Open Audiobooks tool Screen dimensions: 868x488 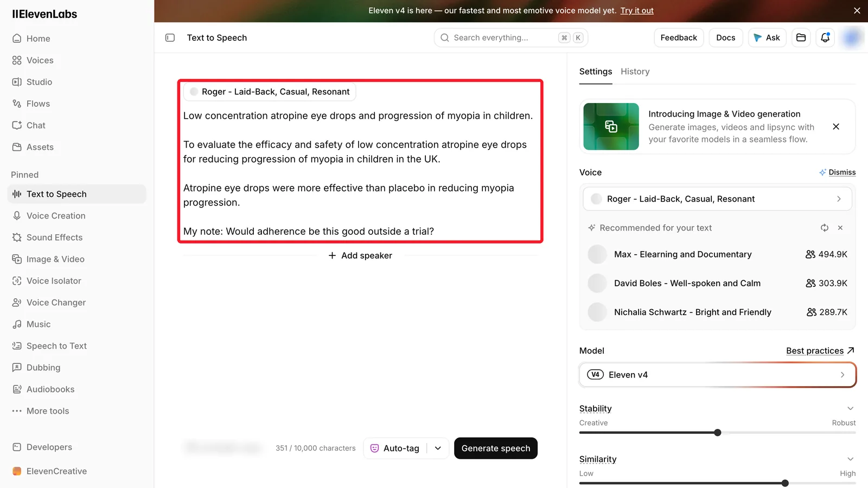[x=78, y=389]
